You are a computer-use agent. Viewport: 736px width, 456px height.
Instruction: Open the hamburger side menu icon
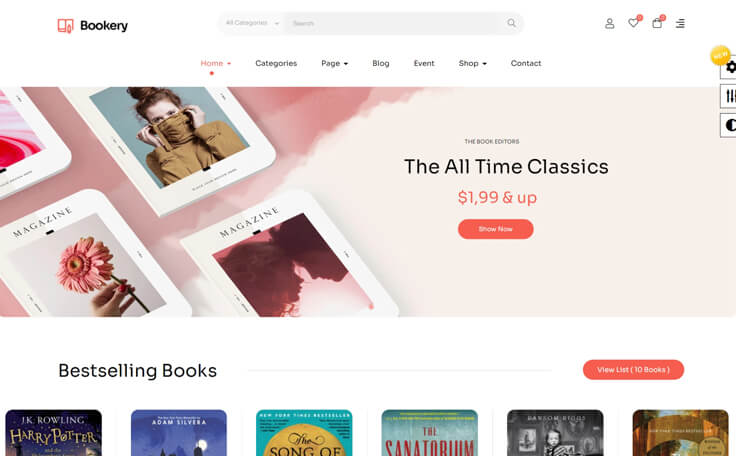pos(680,23)
